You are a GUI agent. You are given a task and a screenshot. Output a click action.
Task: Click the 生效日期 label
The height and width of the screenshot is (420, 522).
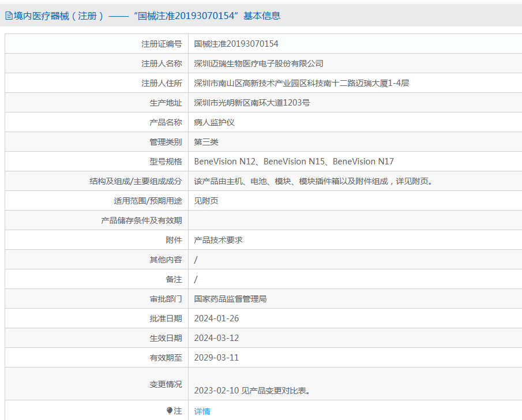(166, 339)
